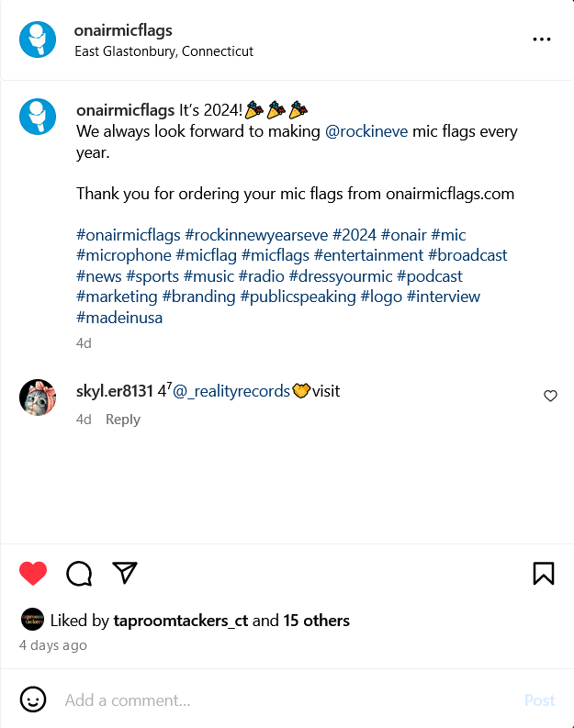This screenshot has height=728, width=574.
Task: Click onairmicflags avatar beside the caption
Action: 38,117
